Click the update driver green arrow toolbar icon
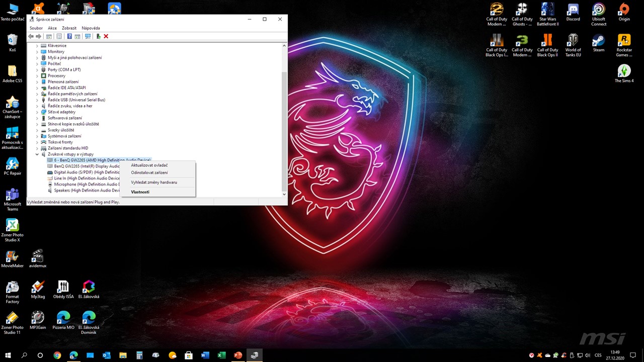This screenshot has width=644, height=362. tap(98, 36)
